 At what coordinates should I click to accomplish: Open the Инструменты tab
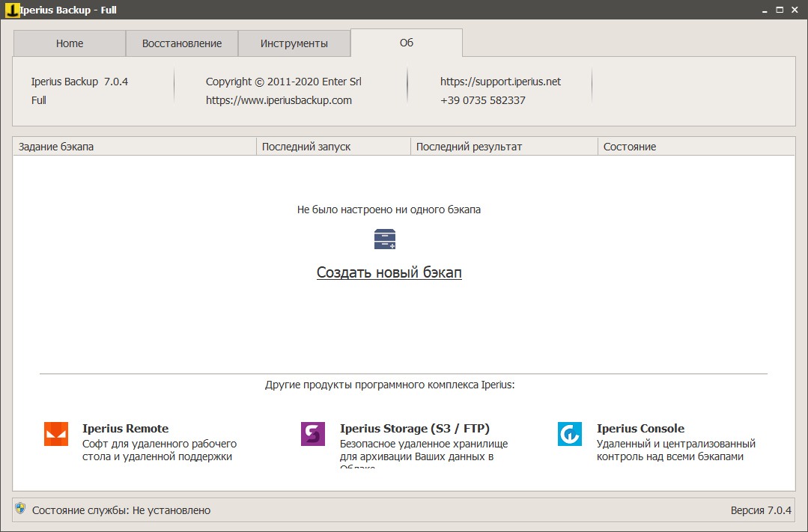click(x=294, y=43)
